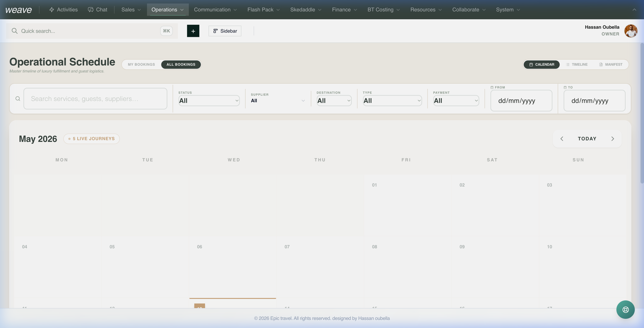Open the Status filter dropdown
The width and height of the screenshot is (644, 328).
pyautogui.click(x=209, y=101)
